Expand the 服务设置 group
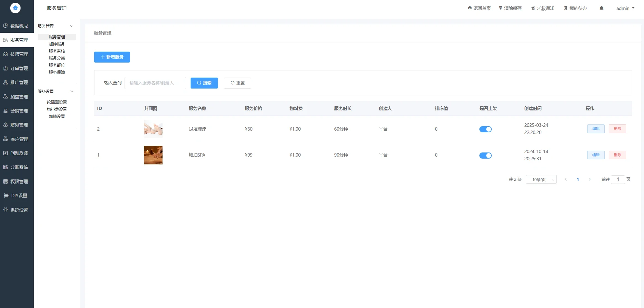Image resolution: width=644 pixels, height=308 pixels. (x=56, y=91)
